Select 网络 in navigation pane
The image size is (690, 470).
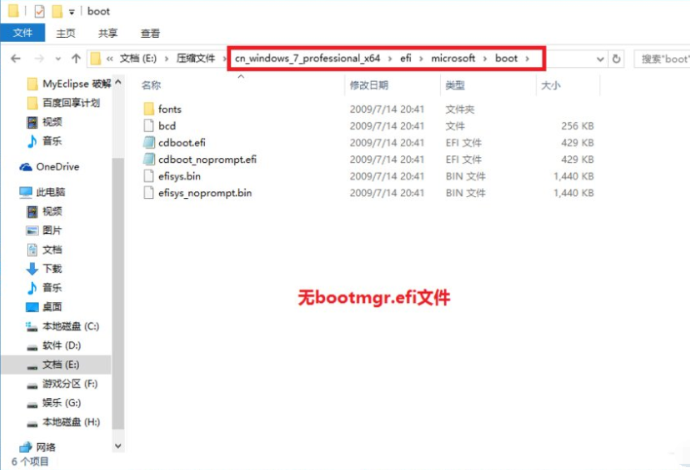pyautogui.click(x=38, y=447)
